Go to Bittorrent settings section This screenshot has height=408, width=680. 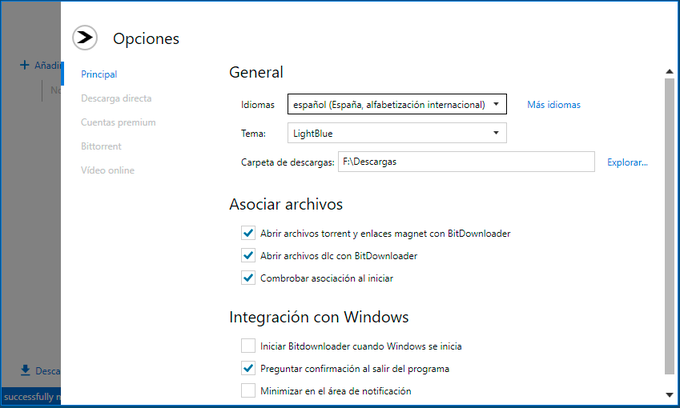[101, 146]
